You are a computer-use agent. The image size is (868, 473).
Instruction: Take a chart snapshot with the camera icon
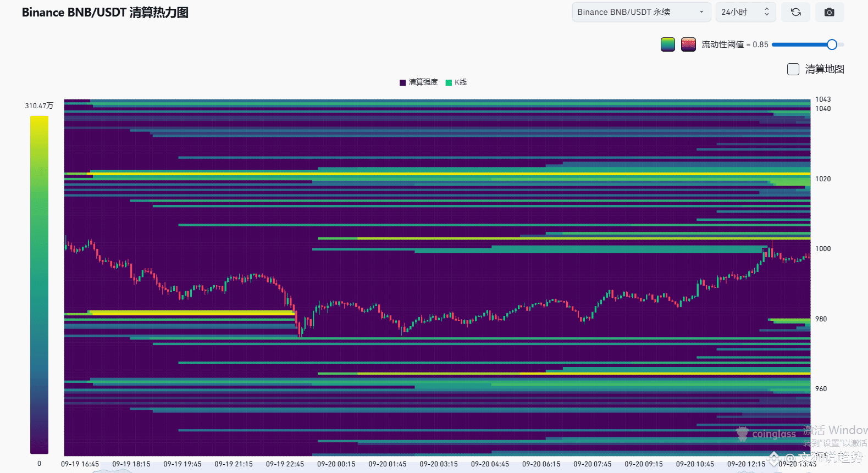coord(830,12)
